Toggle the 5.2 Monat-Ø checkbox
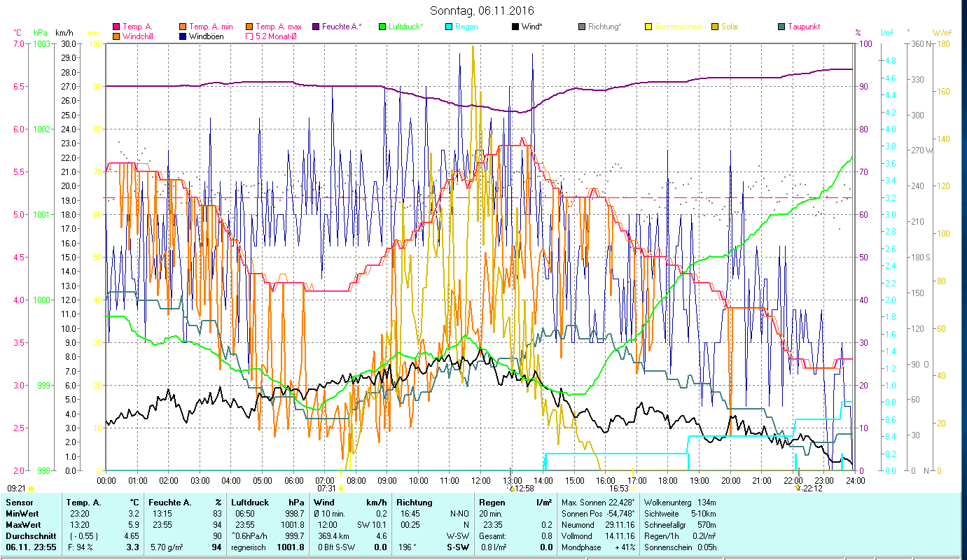Image resolution: width=967 pixels, height=560 pixels. 250,36
